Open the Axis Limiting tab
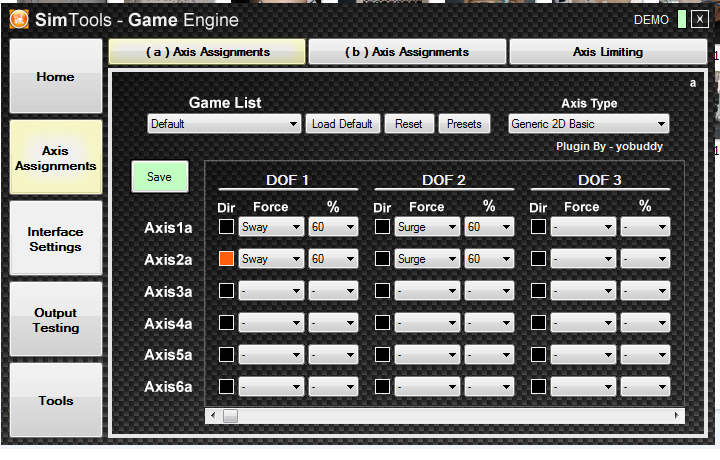 pyautogui.click(x=608, y=52)
